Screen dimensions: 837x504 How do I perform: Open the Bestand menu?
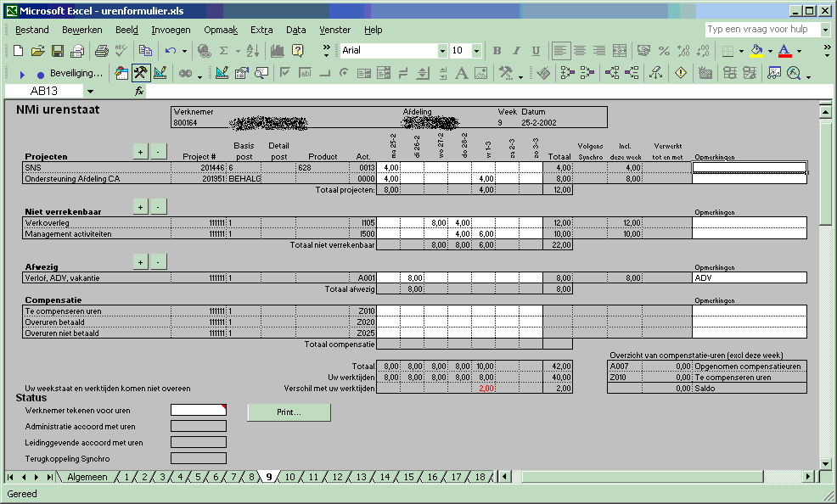pyautogui.click(x=32, y=30)
